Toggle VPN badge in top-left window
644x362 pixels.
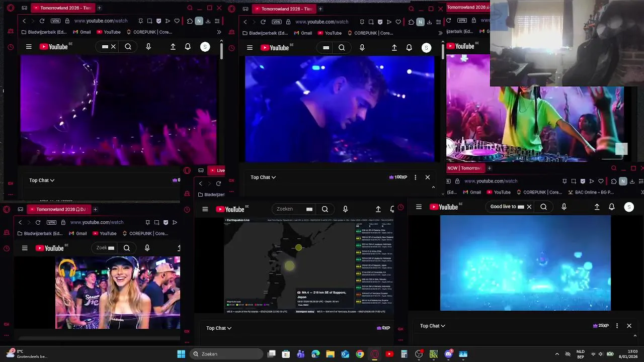pyautogui.click(x=55, y=21)
